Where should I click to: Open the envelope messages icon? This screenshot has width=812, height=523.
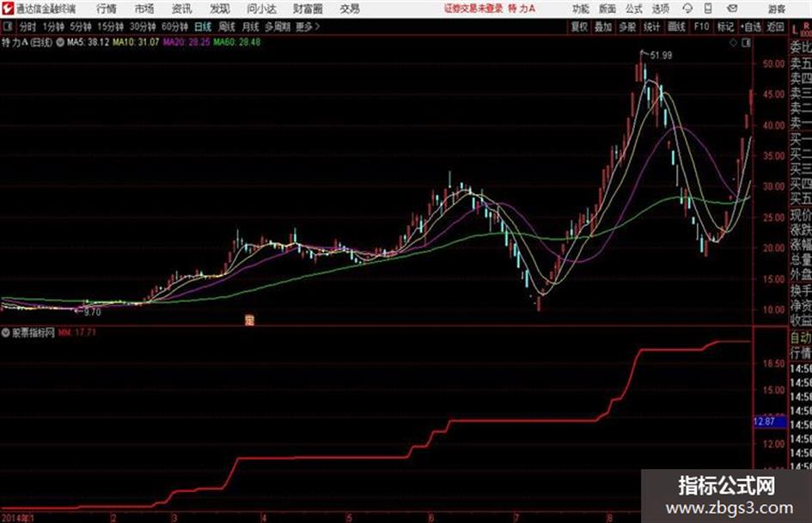[x=732, y=9]
